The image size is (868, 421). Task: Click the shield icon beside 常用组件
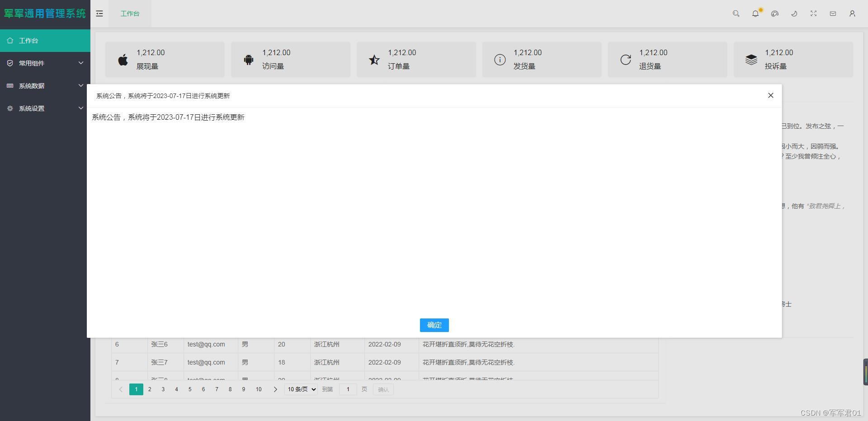point(10,63)
